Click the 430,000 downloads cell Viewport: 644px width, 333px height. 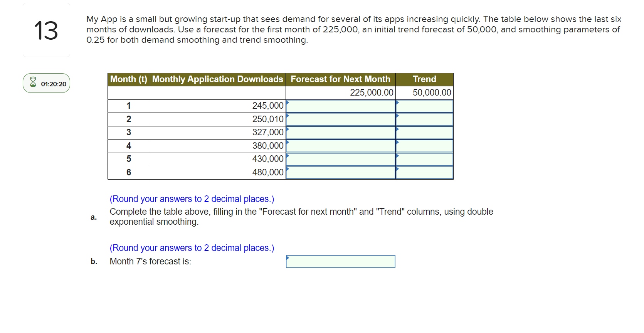[x=218, y=159]
